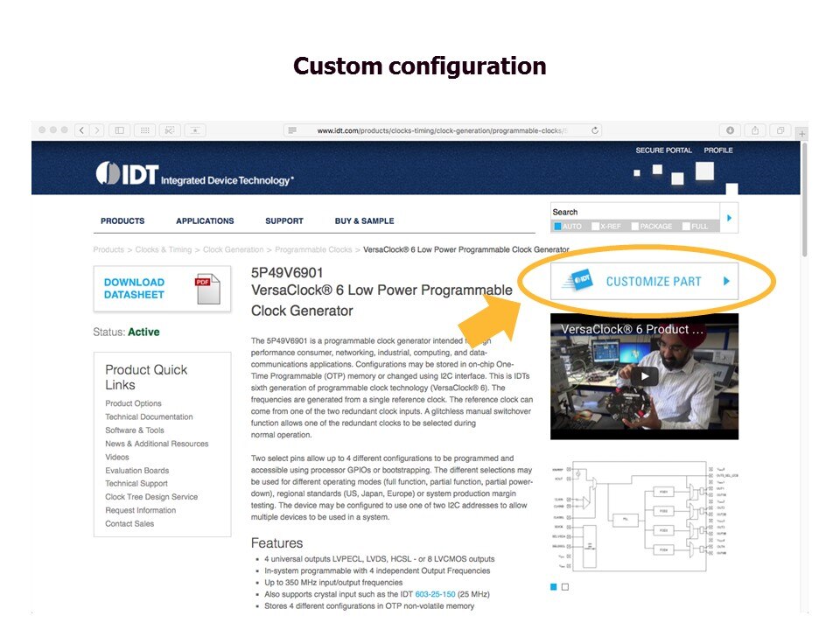Select the APPLICATIONS menu item
This screenshot has width=840, height=630.
[205, 220]
